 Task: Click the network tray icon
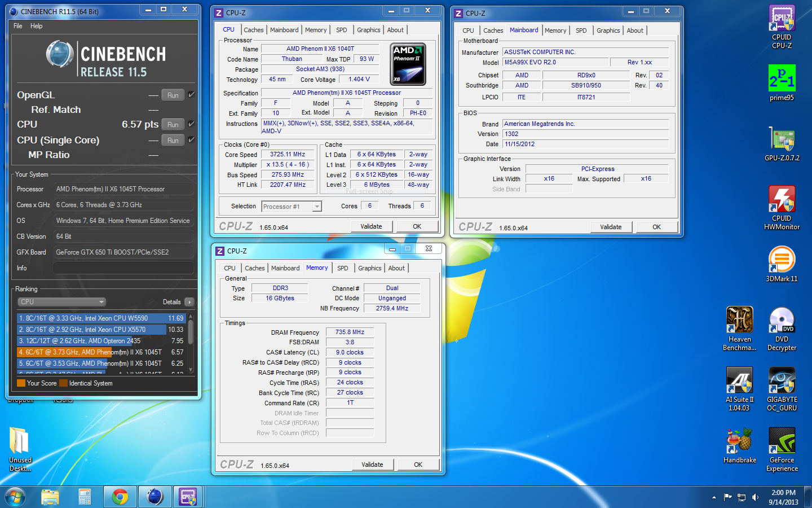[742, 497]
